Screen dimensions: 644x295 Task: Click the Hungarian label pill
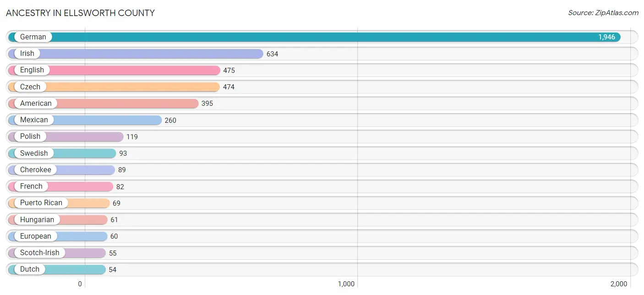pyautogui.click(x=37, y=219)
